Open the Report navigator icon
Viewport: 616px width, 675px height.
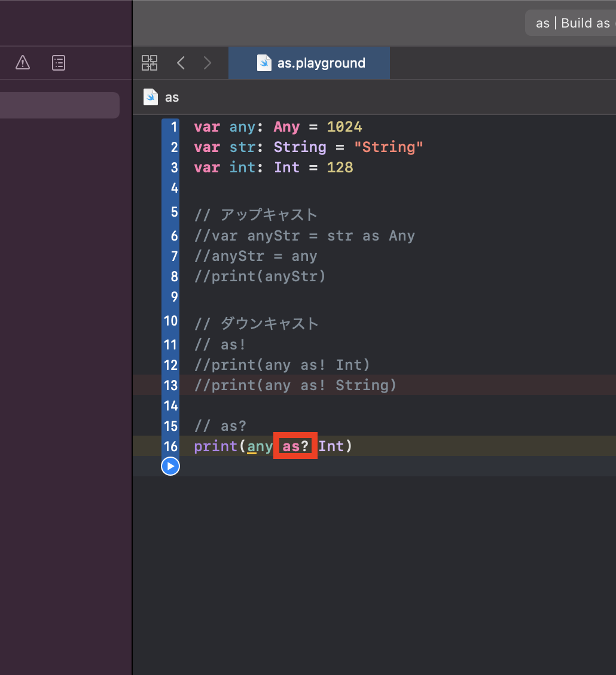pyautogui.click(x=59, y=63)
